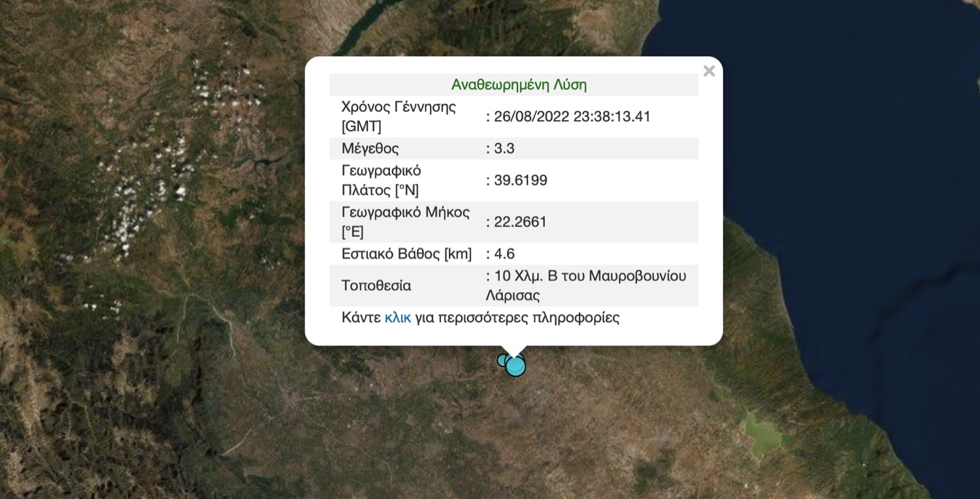Click the 'Γεωγραφικό Μήκος [°E]' label
The width and height of the screenshot is (980, 499).
(405, 222)
